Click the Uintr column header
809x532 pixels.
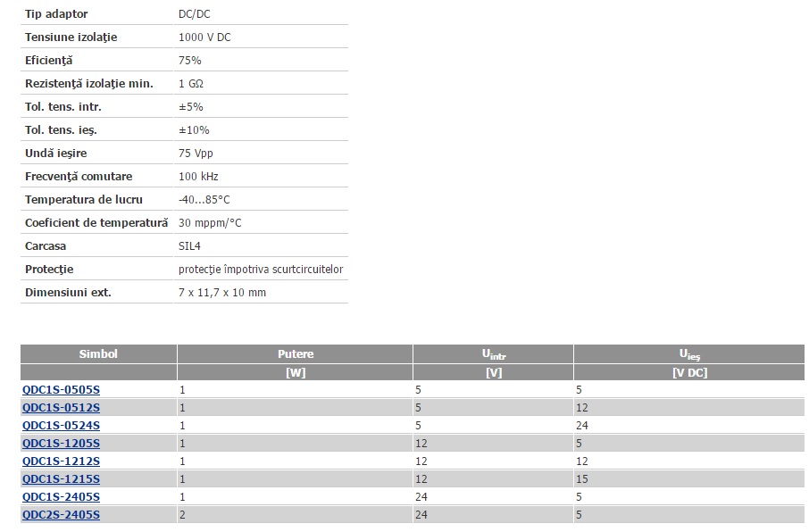coord(493,354)
